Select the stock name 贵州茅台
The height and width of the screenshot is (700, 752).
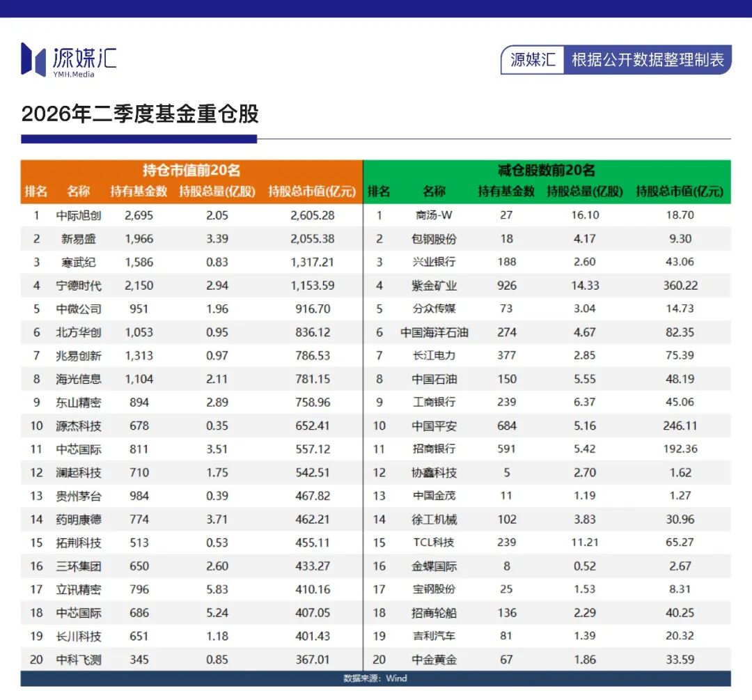click(x=79, y=496)
